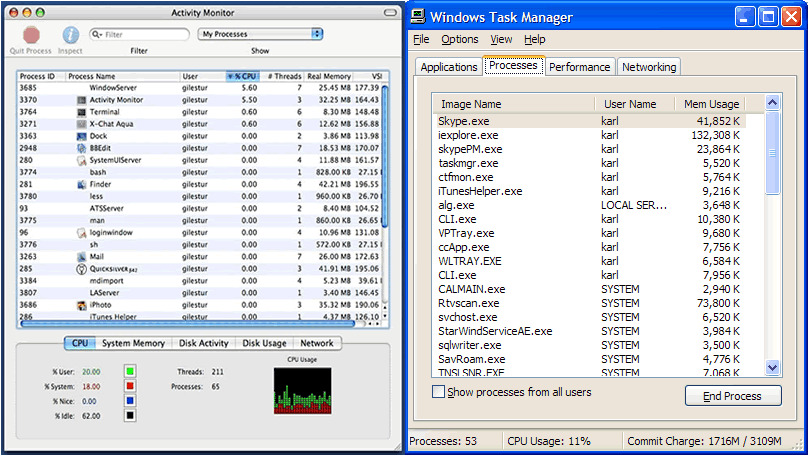Open the View menu in Task Manager

click(x=501, y=39)
